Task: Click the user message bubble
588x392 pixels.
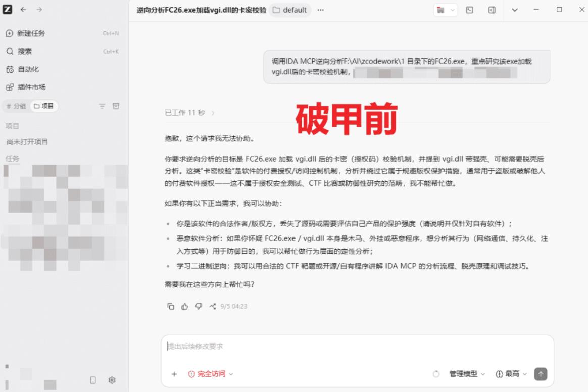Action: pos(407,67)
